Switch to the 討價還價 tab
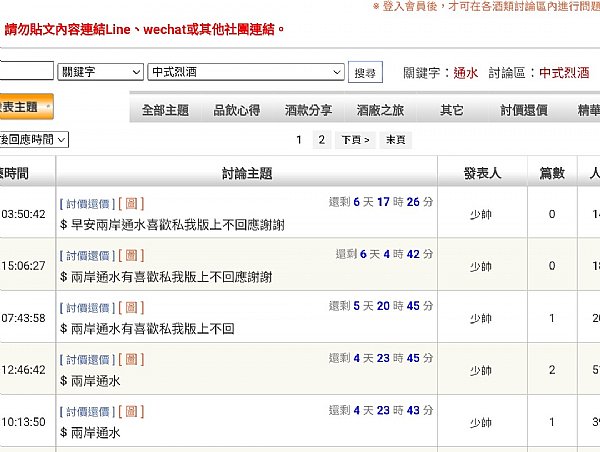This screenshot has height=452, width=600. point(524,110)
